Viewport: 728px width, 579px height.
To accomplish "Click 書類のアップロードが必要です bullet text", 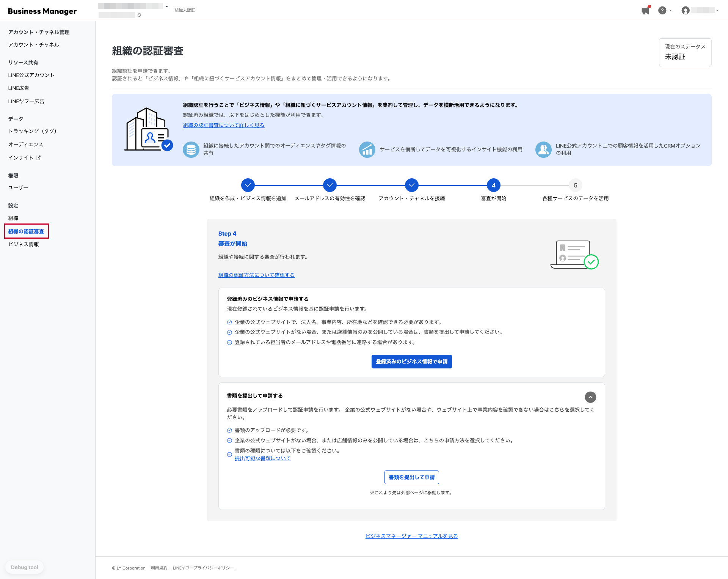I will (271, 430).
